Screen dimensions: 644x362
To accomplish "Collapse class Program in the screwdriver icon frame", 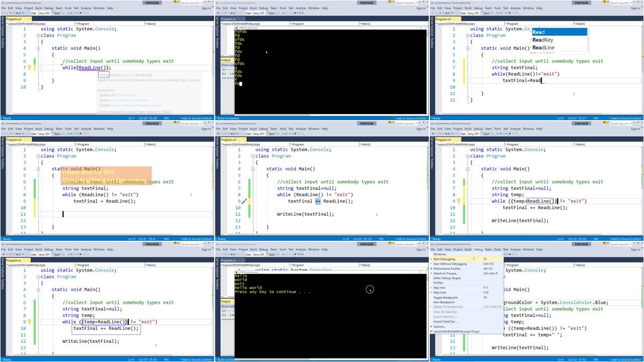I will click(x=253, y=156).
